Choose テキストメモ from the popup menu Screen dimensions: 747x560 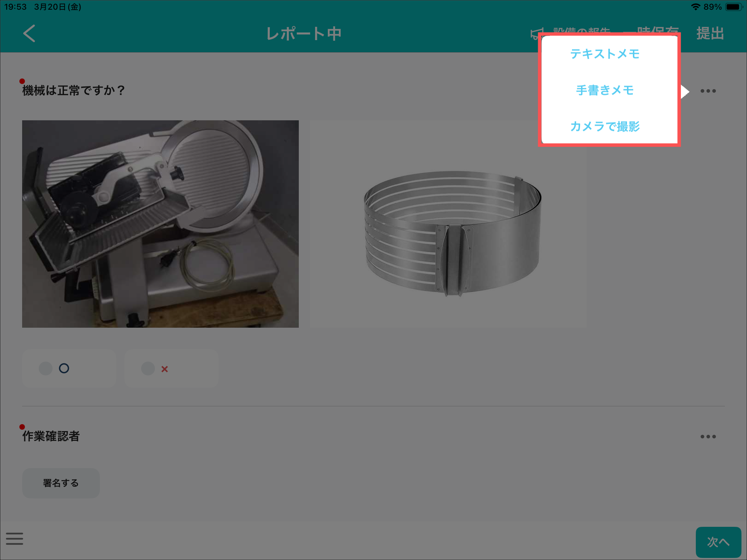(605, 54)
